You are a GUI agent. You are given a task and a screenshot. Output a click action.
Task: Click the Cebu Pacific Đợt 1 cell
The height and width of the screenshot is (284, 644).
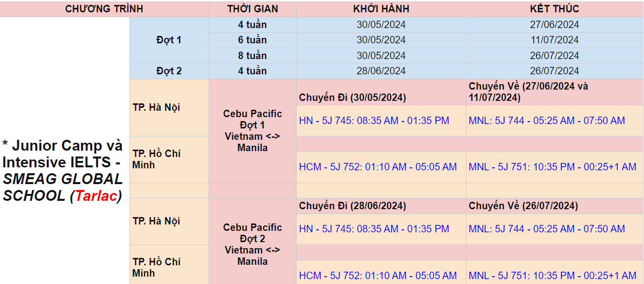pos(252,131)
